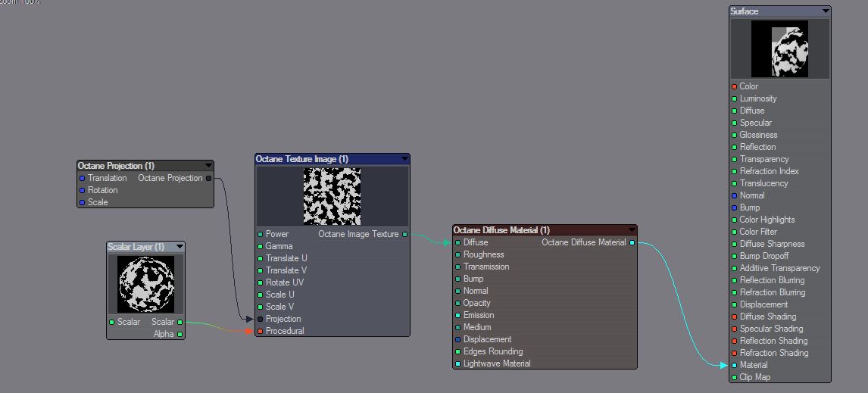Viewport: 868px width, 393px height.
Task: Click the Diffuse Shading socket on Surface
Action: tap(734, 317)
